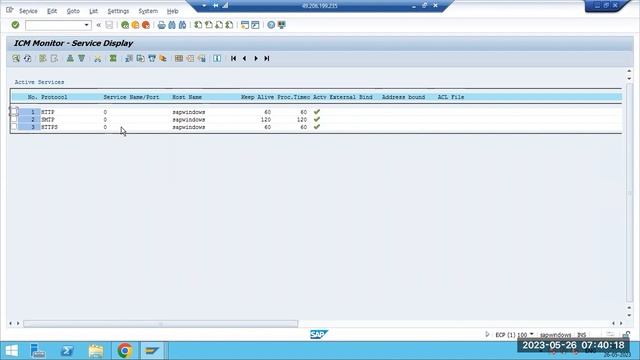This screenshot has height=360, width=640.
Task: Click the Set Filter funnel icon
Action: pyautogui.click(x=152, y=58)
